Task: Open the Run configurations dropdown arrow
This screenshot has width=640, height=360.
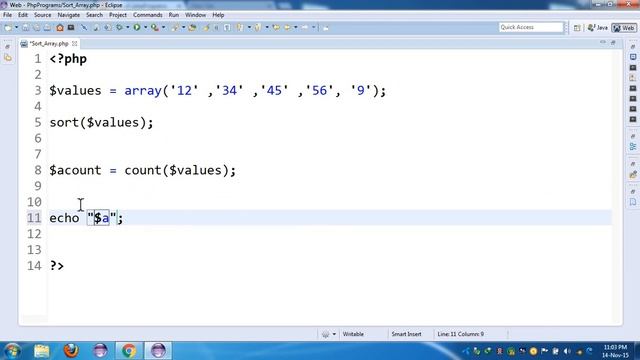Action: coord(145,28)
